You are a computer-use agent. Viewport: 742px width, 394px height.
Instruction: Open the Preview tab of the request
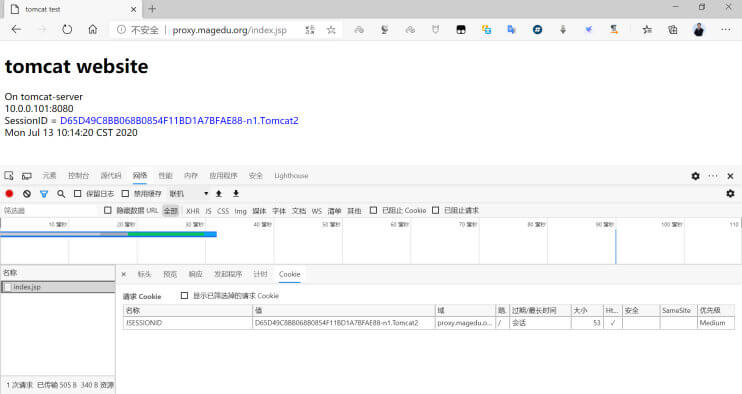click(170, 274)
